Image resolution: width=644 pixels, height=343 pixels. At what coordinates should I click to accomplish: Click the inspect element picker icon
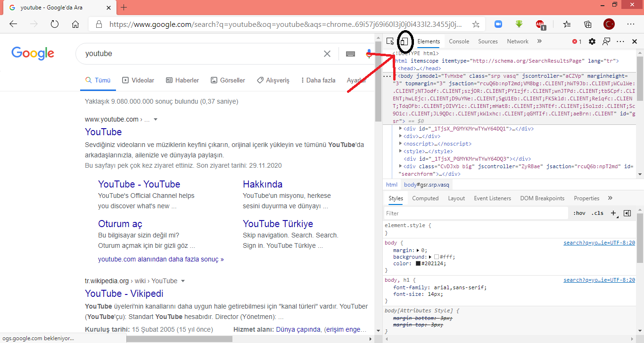[390, 41]
